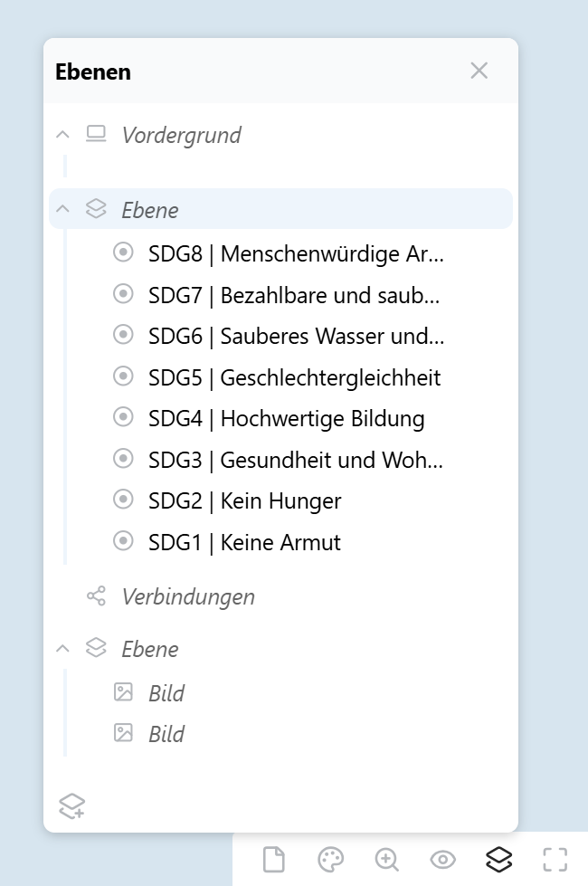The height and width of the screenshot is (886, 588).
Task: Select the SDG2 Kein Hunger entry
Action: click(244, 500)
